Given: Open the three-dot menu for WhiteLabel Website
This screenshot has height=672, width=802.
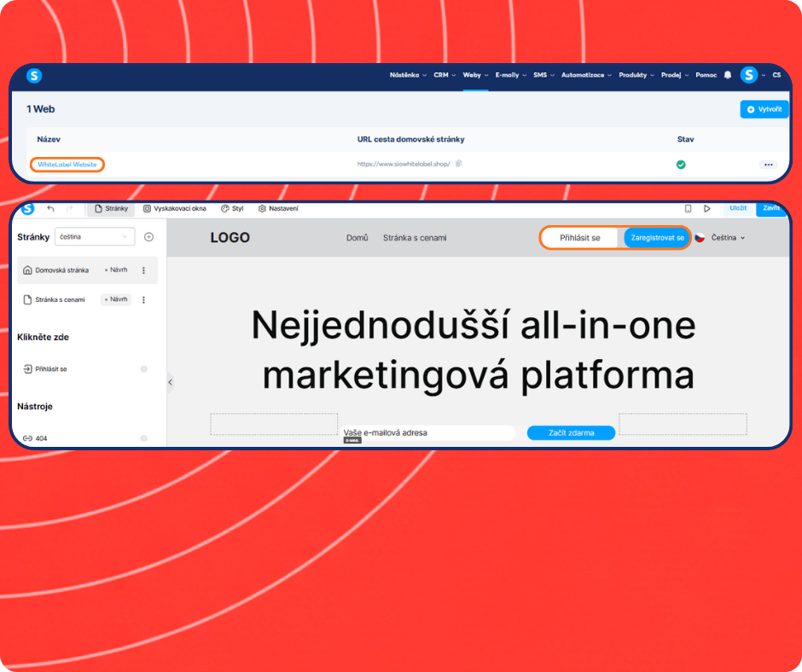Looking at the screenshot, I should point(768,165).
